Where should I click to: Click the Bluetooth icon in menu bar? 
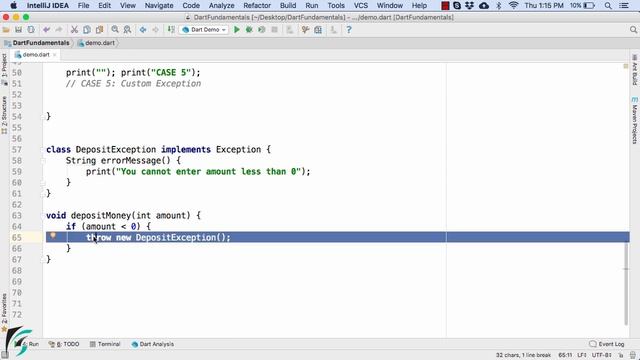pyautogui.click(x=499, y=5)
